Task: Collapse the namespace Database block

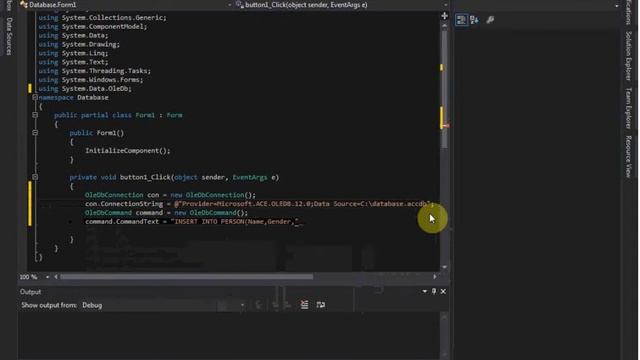Action: (35, 98)
